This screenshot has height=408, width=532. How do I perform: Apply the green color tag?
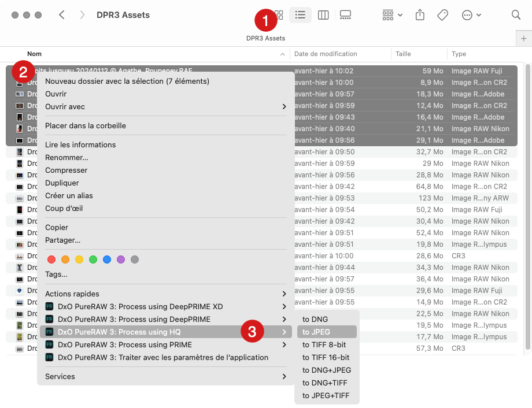[x=93, y=259]
